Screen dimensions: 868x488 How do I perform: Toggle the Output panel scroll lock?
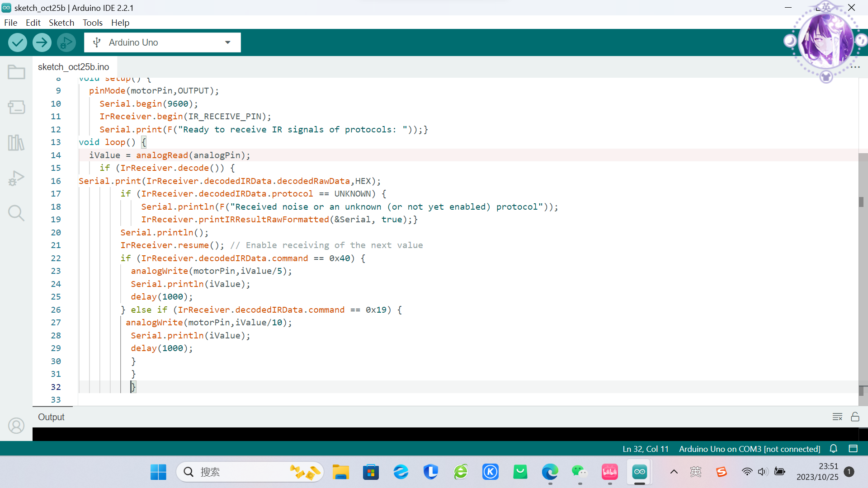tap(855, 417)
